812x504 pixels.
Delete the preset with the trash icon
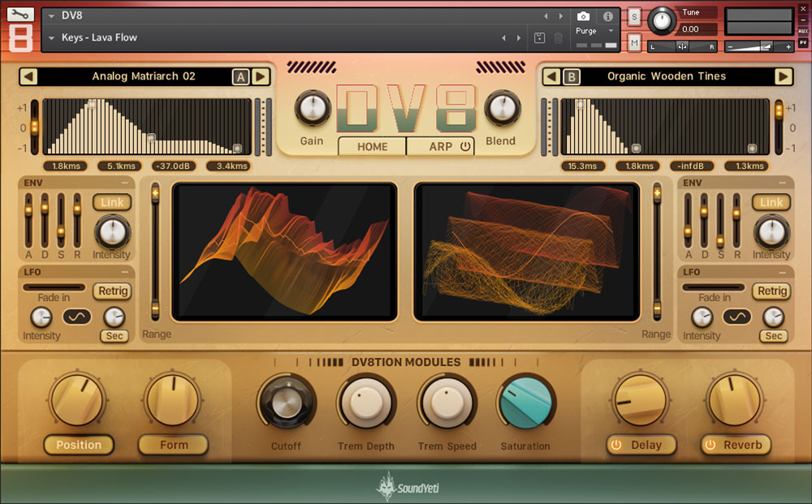pyautogui.click(x=559, y=38)
